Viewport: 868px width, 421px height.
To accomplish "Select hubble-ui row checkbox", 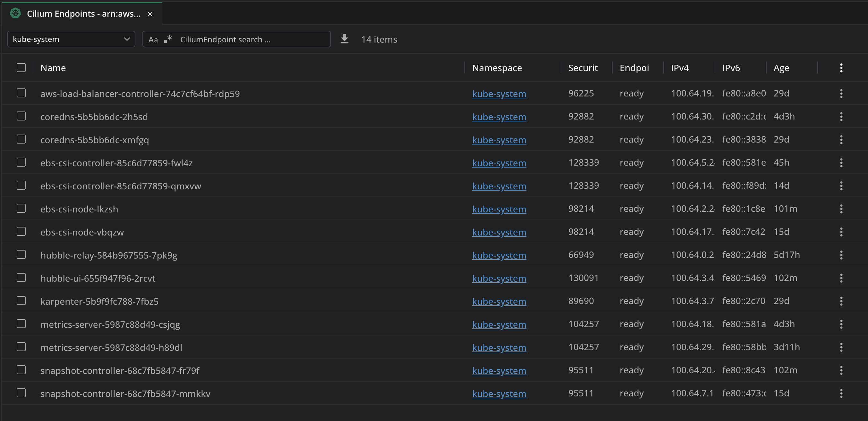I will tap(21, 277).
